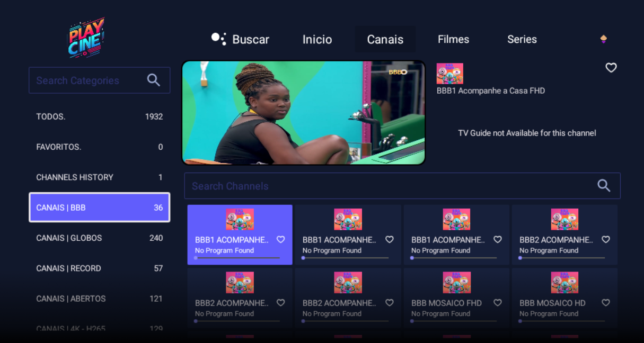
Task: Switch to the Filmes tab
Action: (x=453, y=39)
